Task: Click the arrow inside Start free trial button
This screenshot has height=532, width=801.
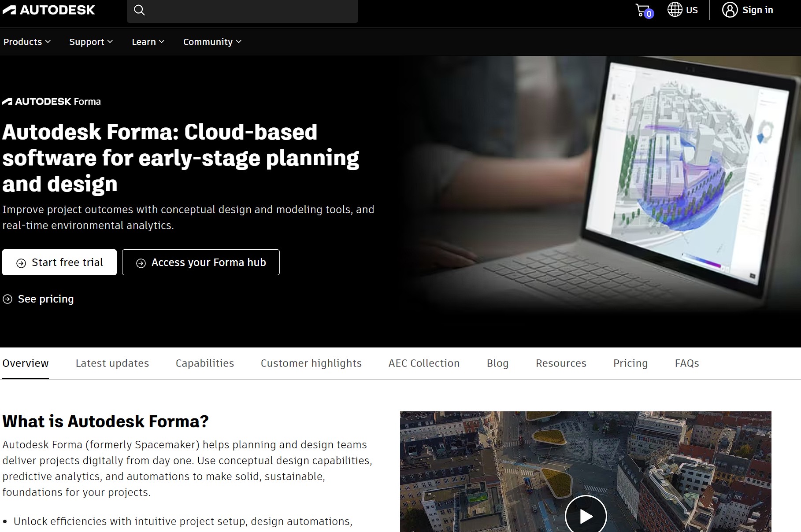Action: [20, 262]
